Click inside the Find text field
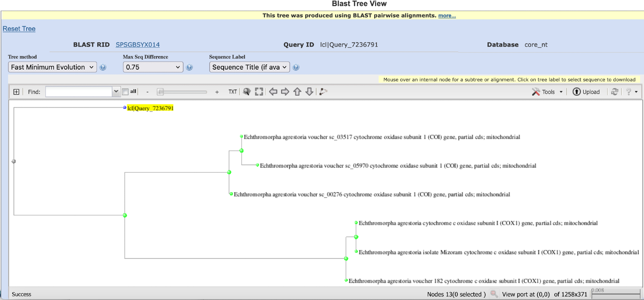 point(79,92)
